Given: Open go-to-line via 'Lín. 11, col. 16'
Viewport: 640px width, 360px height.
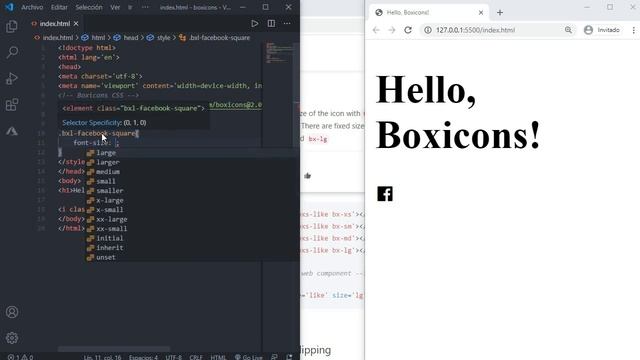Looking at the screenshot, I should (102, 357).
